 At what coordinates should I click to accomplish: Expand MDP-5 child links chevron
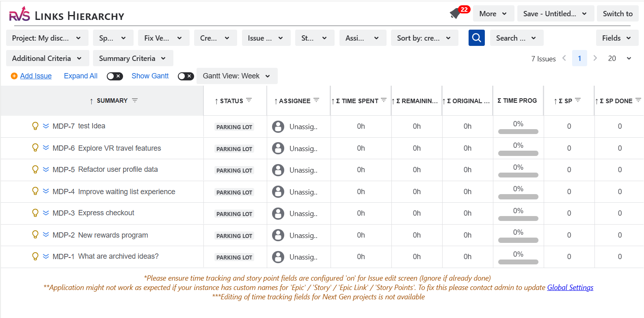pos(46,169)
